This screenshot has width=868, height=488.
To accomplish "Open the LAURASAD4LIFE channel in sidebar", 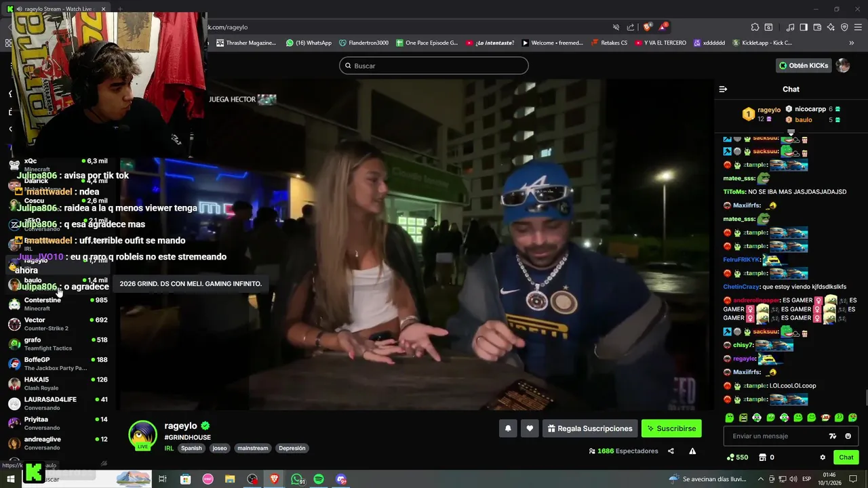I will [x=58, y=403].
